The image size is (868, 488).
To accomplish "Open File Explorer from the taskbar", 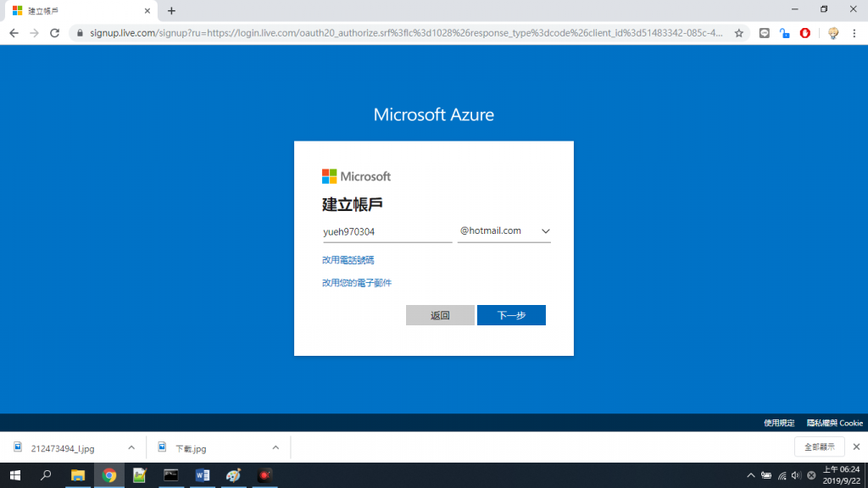I will coord(77,475).
